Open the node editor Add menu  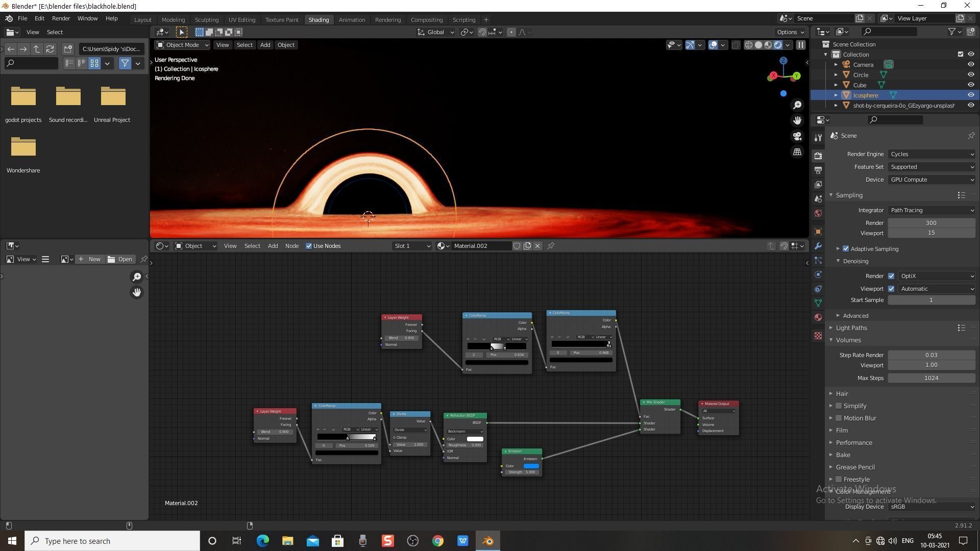[273, 246]
